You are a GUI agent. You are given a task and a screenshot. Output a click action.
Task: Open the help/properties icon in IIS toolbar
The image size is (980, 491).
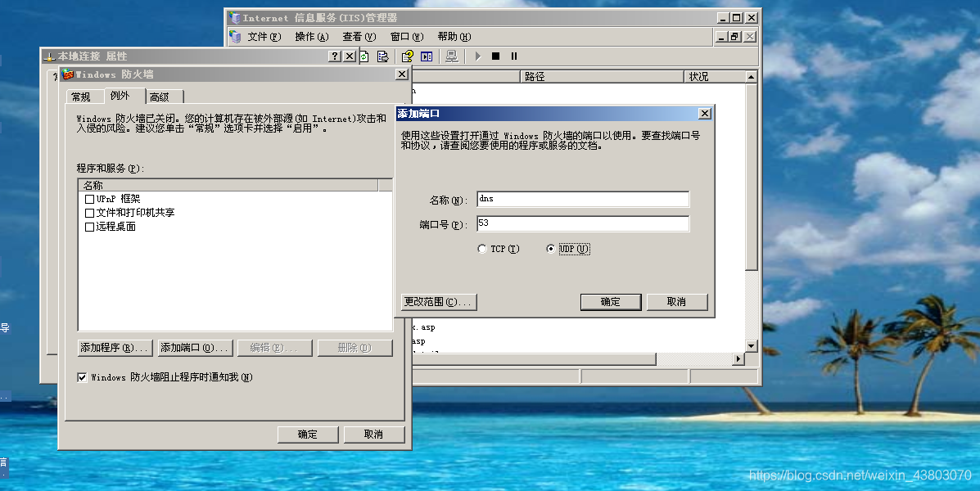click(x=408, y=56)
